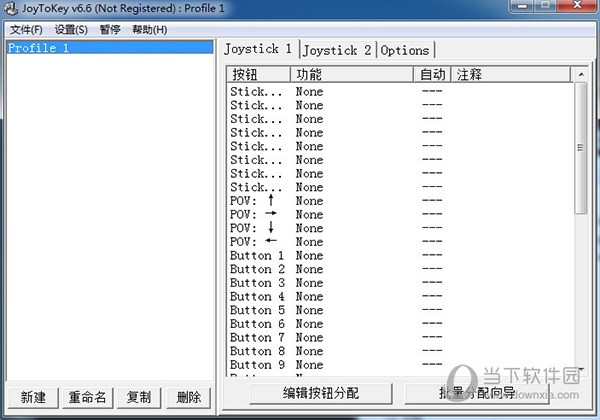The image size is (600, 420).
Task: Switch to the Joystick 1 tab
Action: [258, 49]
